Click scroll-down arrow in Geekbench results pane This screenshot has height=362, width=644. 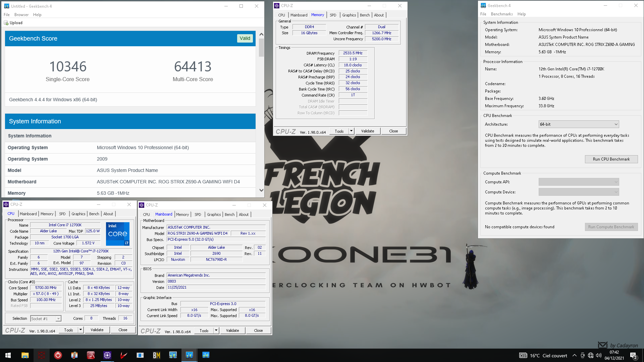pyautogui.click(x=261, y=190)
